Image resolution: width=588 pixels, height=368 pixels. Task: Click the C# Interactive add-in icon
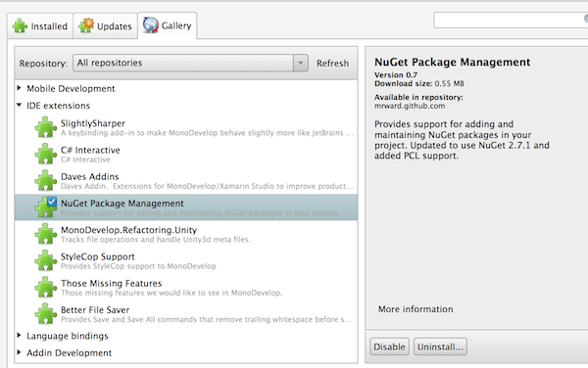[46, 154]
